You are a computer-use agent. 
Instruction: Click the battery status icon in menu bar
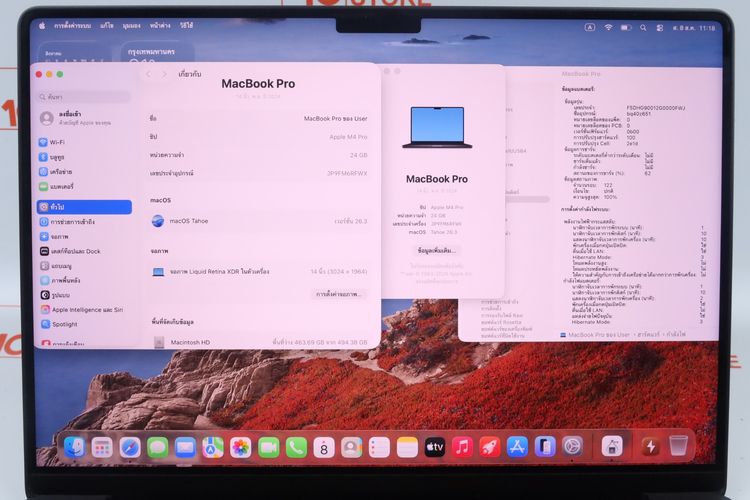626,28
